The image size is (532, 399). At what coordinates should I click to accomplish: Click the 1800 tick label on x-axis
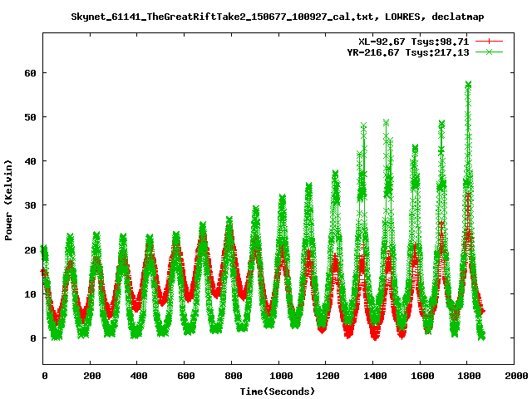tap(467, 376)
